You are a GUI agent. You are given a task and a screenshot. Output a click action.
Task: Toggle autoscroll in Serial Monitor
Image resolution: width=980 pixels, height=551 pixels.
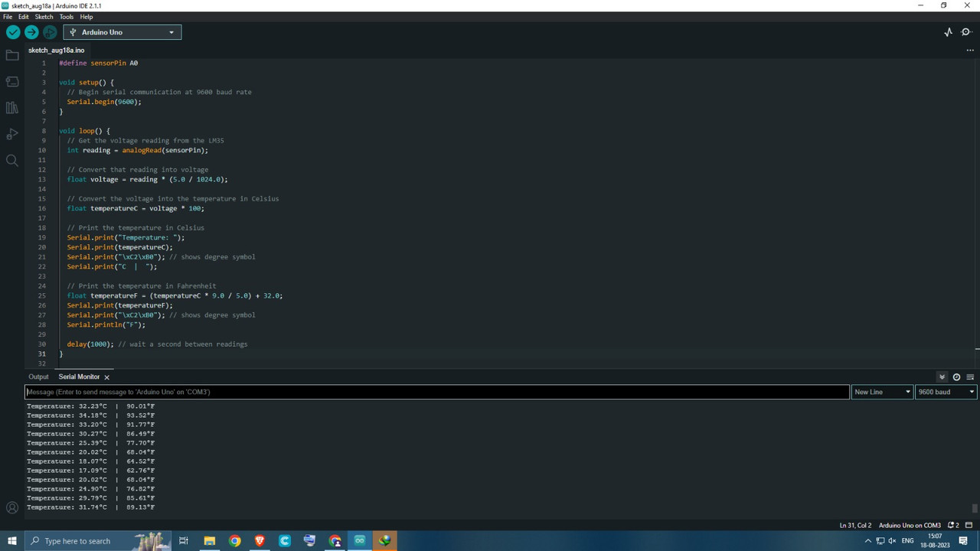tap(942, 377)
